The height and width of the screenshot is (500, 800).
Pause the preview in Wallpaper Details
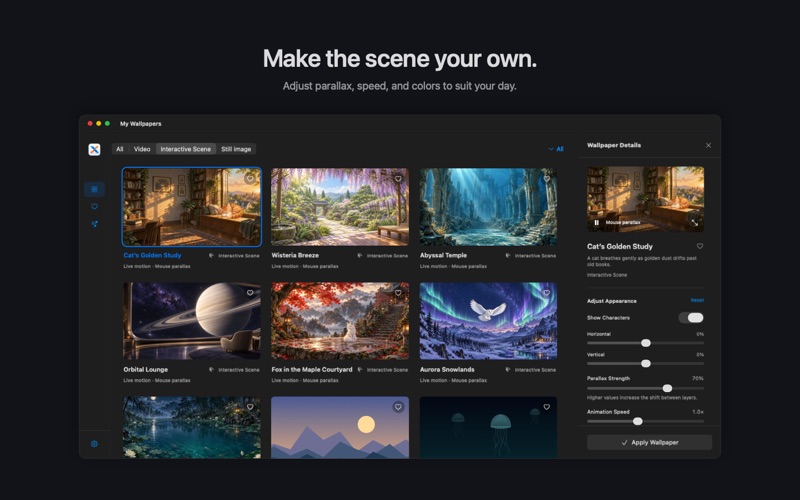click(596, 222)
